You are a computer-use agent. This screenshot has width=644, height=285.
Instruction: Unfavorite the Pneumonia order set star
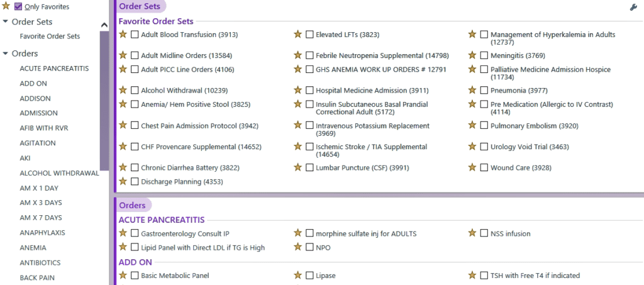tap(472, 90)
